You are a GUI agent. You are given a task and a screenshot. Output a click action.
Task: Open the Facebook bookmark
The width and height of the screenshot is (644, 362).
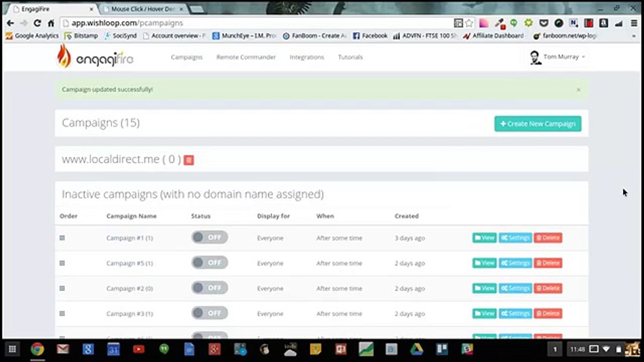tap(370, 36)
